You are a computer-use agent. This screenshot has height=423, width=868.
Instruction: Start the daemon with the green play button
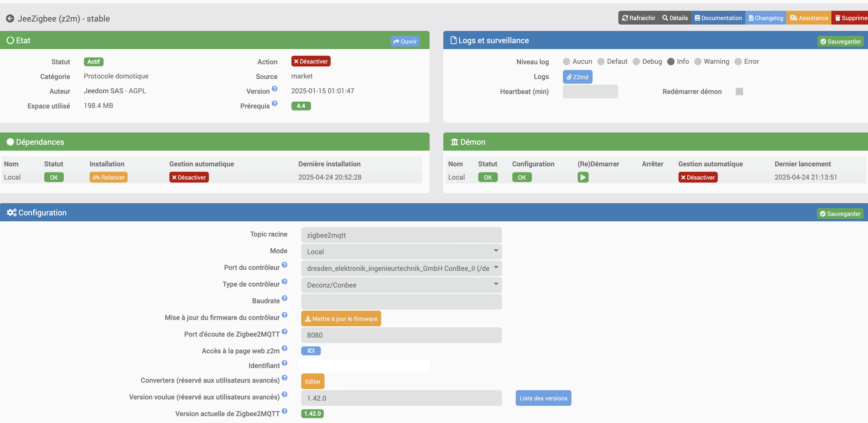pos(583,177)
